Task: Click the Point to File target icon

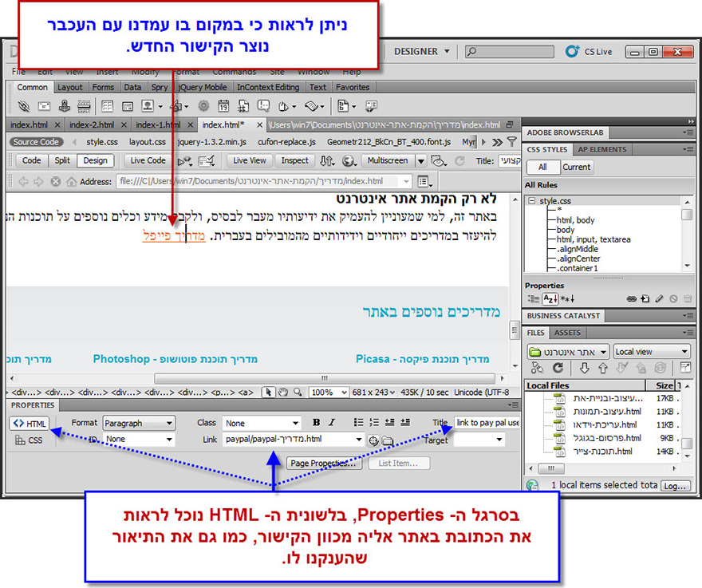Action: (373, 440)
